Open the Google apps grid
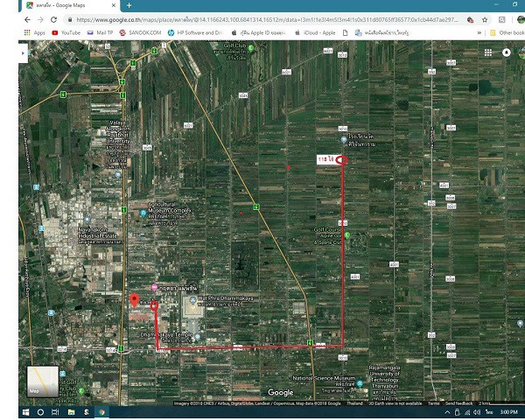This screenshot has width=525, height=420. [x=488, y=52]
